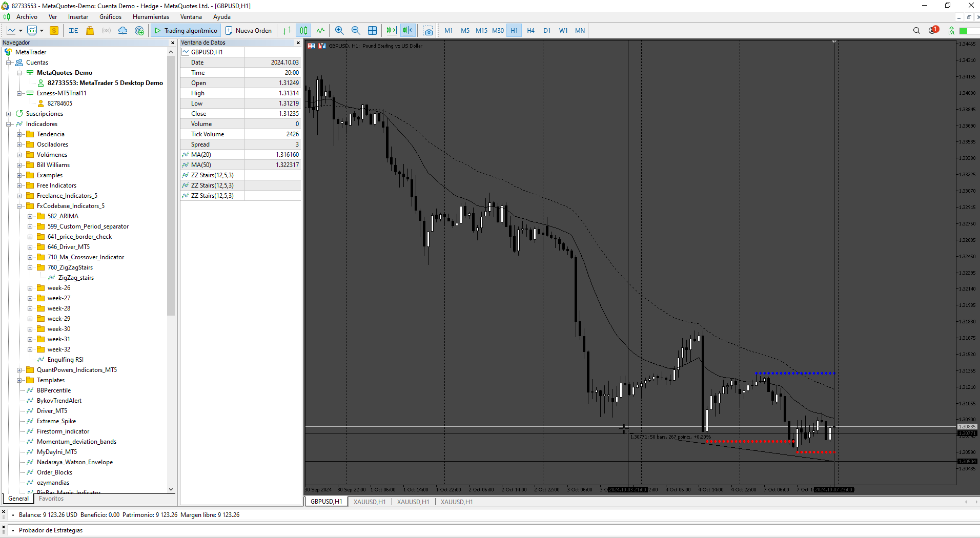The width and height of the screenshot is (980, 538).
Task: Switch chart to bar chart style
Action: click(288, 31)
